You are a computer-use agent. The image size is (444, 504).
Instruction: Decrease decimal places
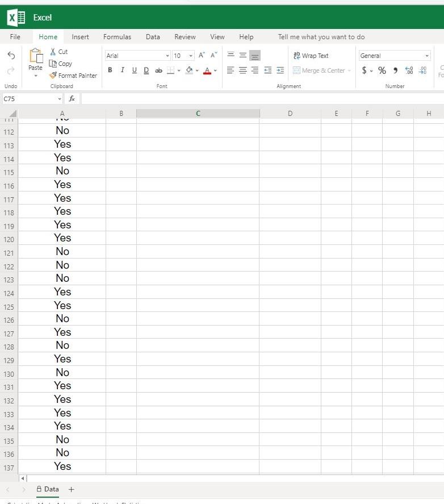[423, 70]
